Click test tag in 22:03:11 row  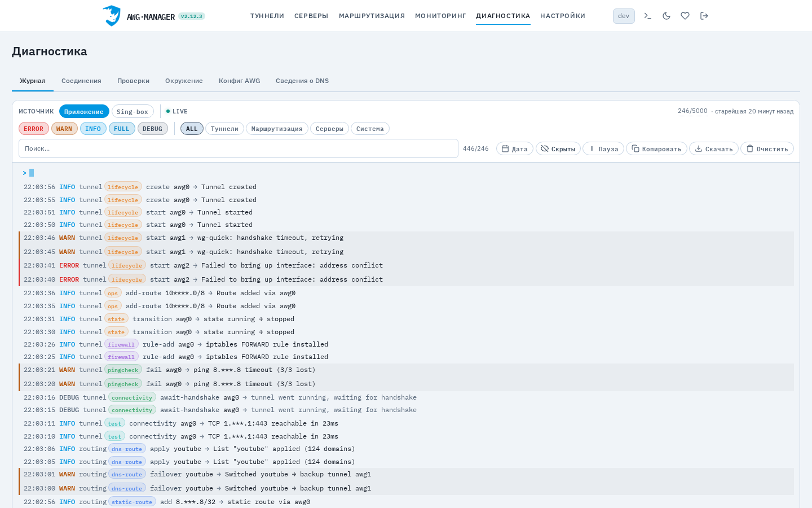114,423
